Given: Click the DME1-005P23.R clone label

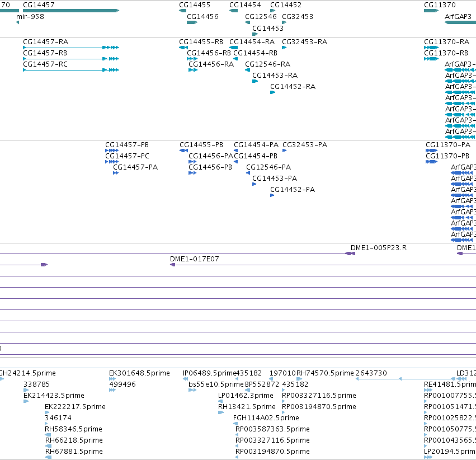Looking at the screenshot, I should click(379, 247).
